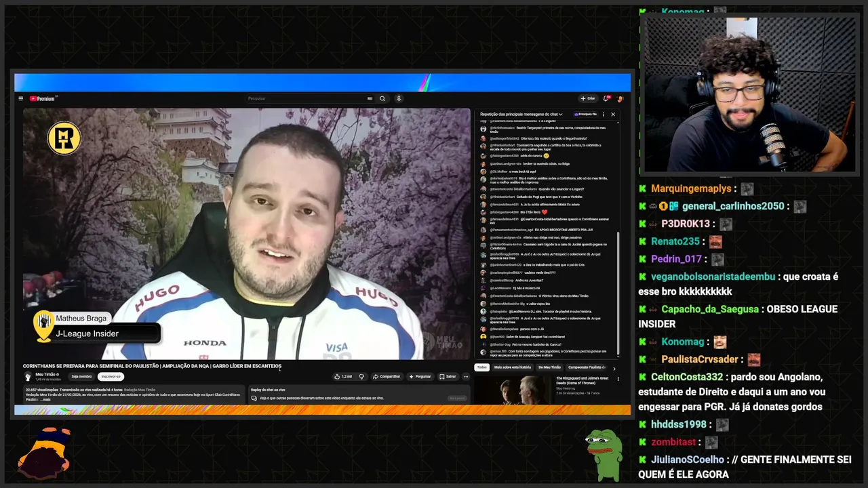Open the Criar create button
The width and height of the screenshot is (868, 488).
pyautogui.click(x=588, y=98)
